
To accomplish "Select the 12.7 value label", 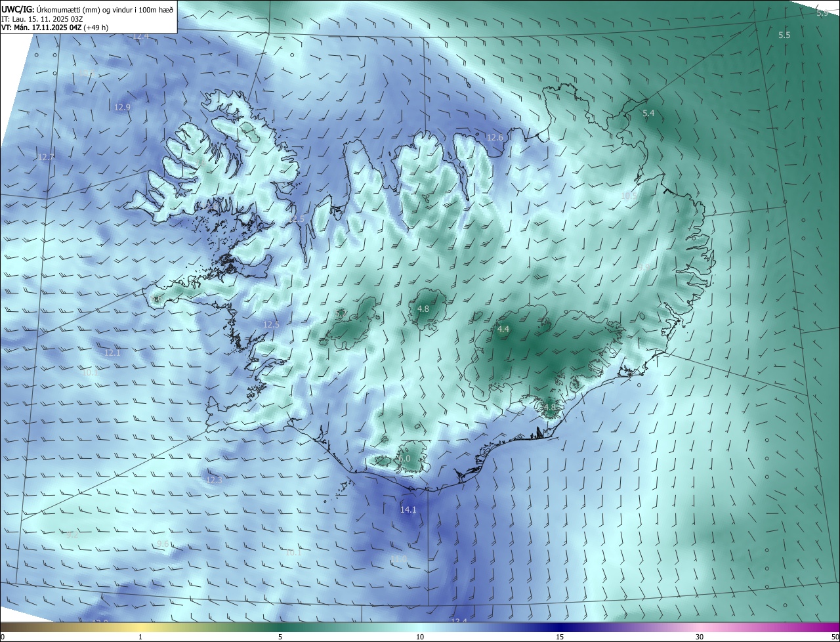I will (46, 157).
